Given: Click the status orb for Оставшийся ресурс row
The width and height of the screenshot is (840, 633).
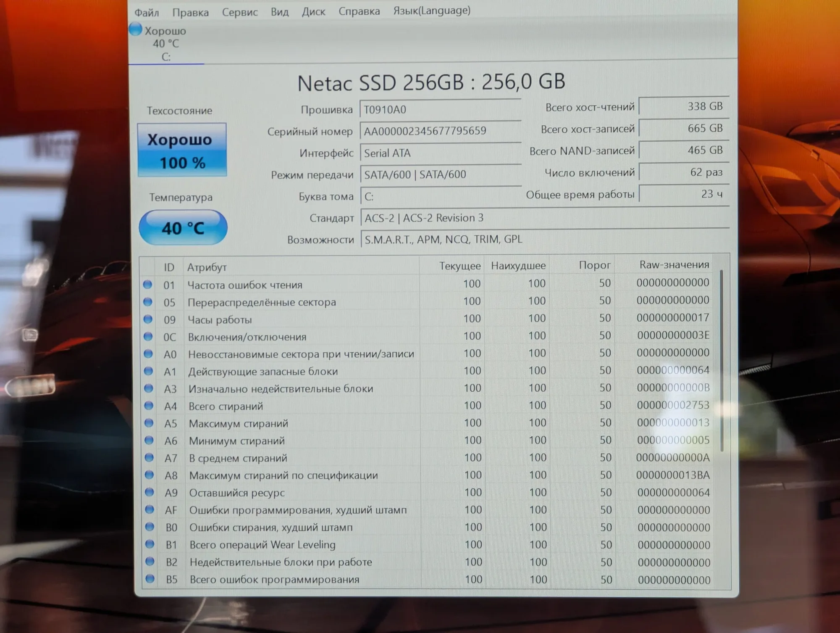Looking at the screenshot, I should click(x=150, y=492).
